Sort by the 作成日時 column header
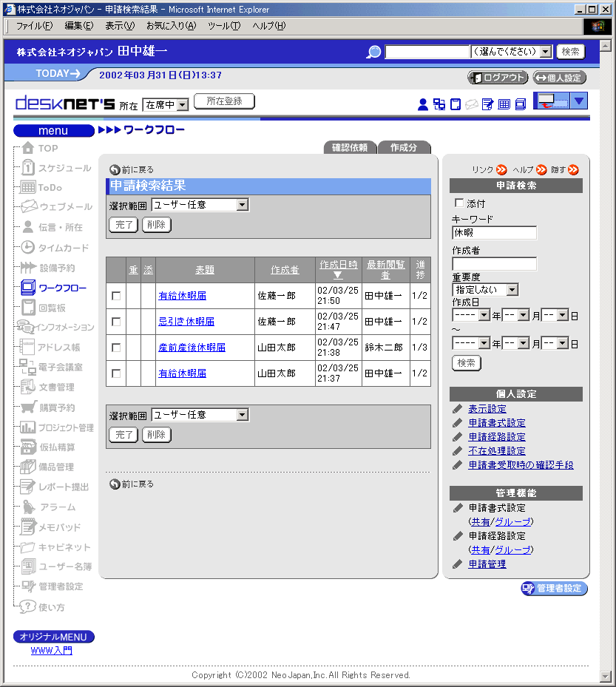Image resolution: width=616 pixels, height=687 pixels. pos(338,265)
